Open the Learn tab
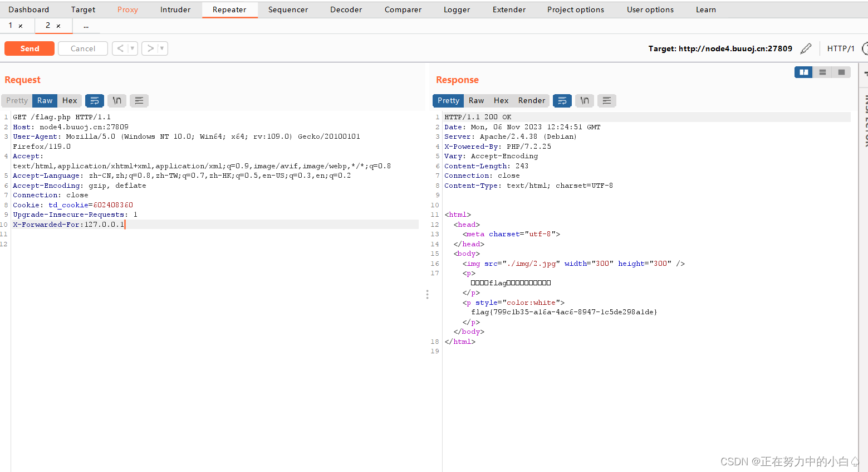This screenshot has height=472, width=868. 706,9
